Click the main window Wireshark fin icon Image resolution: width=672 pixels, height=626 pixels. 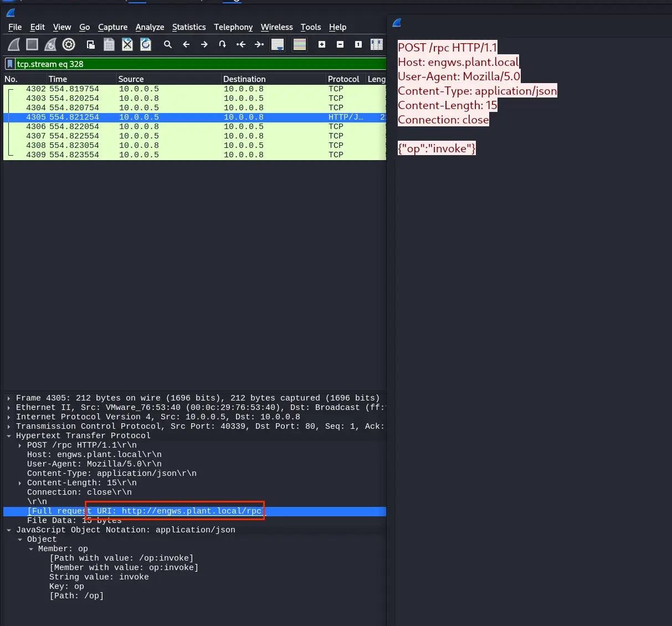point(10,13)
